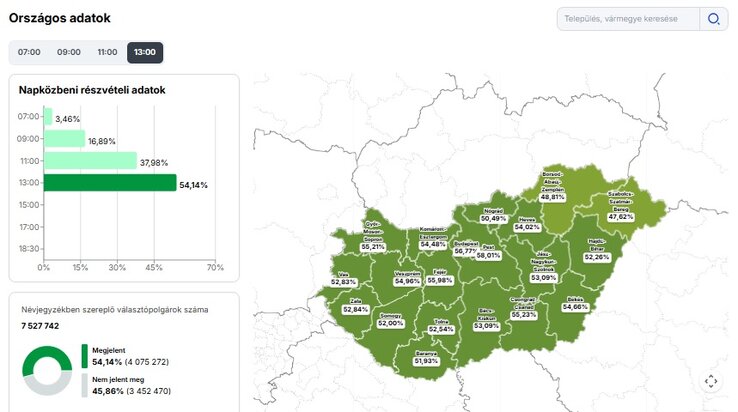Image resolution: width=738 pixels, height=412 pixels.
Task: Click the 11:00 bar showing 37,98%
Action: [x=90, y=161]
